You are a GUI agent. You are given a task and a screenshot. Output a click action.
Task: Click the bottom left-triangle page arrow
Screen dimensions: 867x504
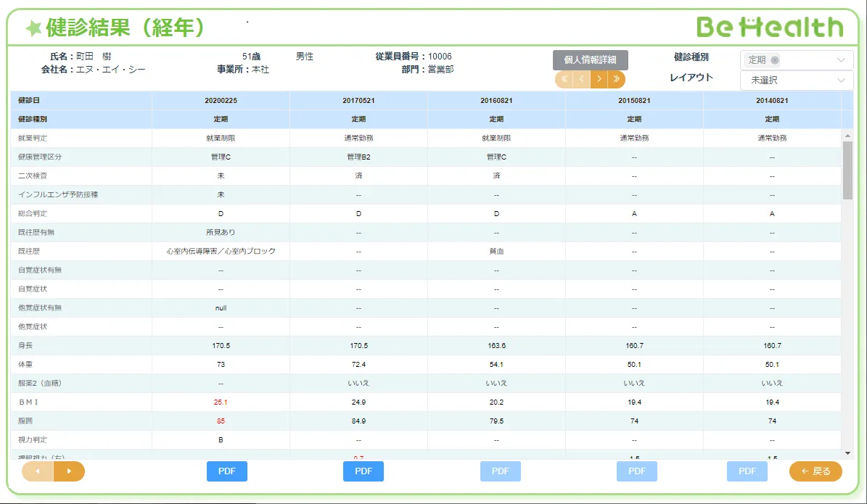(38, 471)
